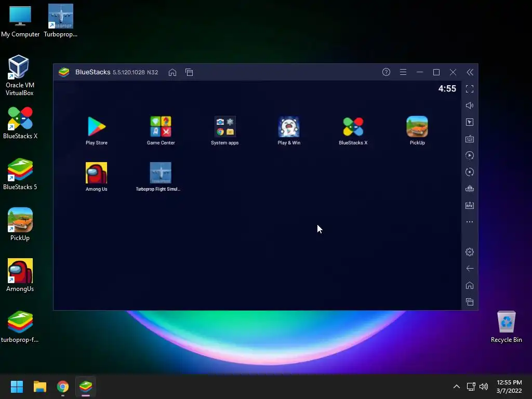Show more sidebar tools via three dots
This screenshot has height=399, width=532.
pos(470,222)
